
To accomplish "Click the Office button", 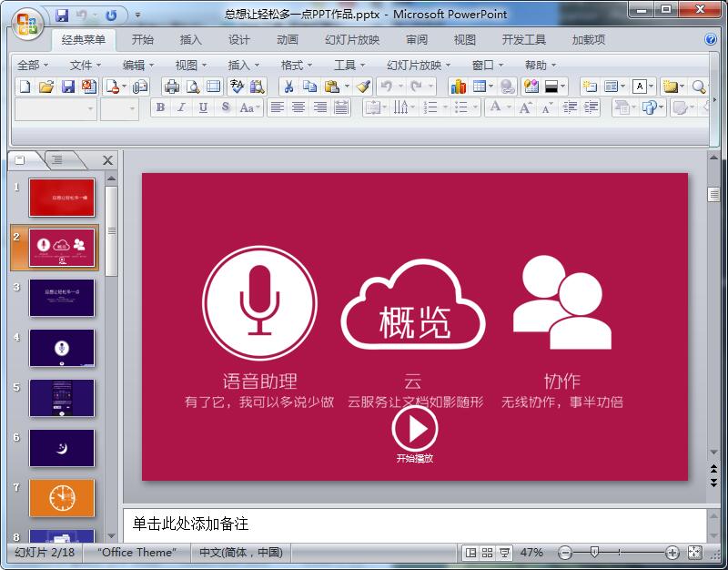I will 27,24.
